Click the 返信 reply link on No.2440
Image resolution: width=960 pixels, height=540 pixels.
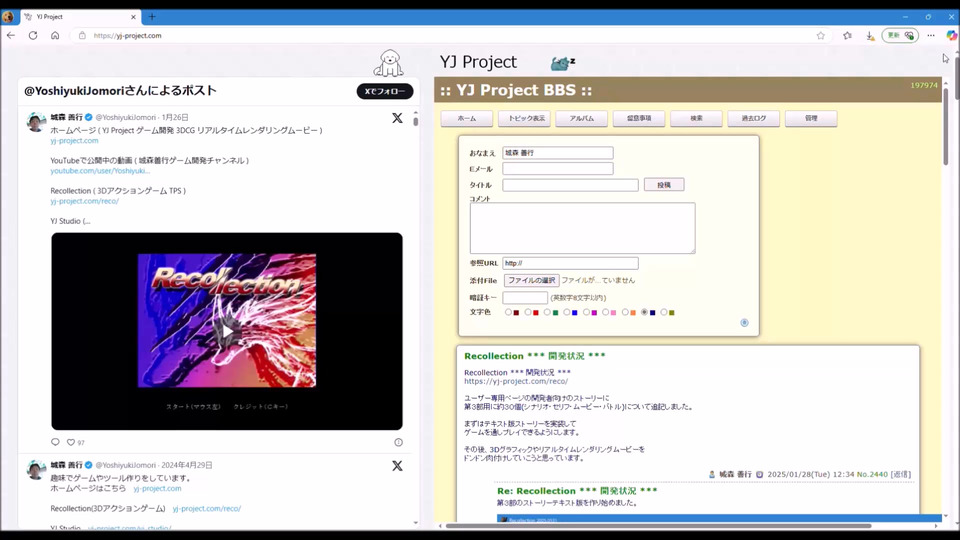pyautogui.click(x=901, y=474)
